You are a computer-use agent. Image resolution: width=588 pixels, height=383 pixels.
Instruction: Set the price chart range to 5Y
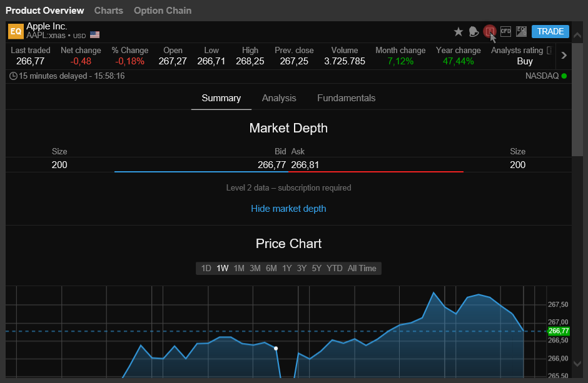point(317,269)
